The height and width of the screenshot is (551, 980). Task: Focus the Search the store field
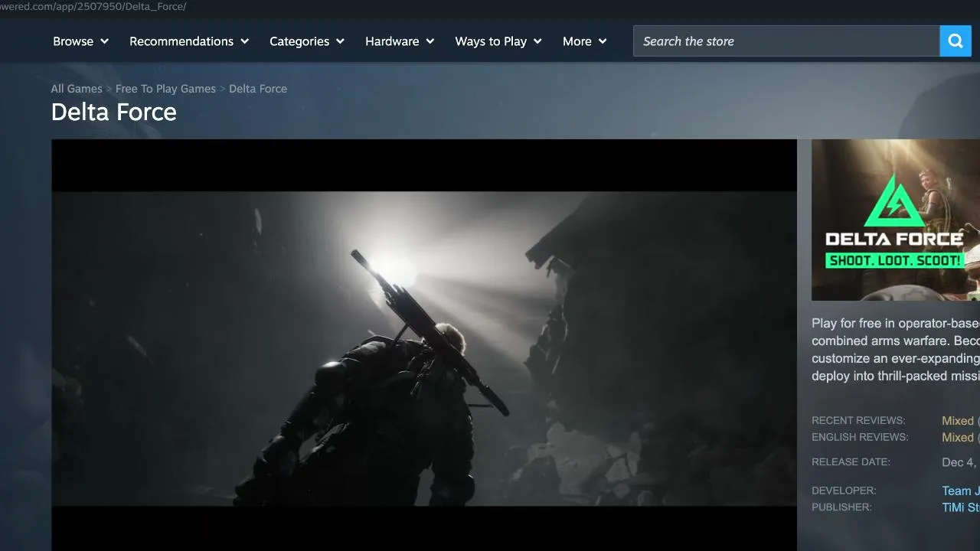tap(786, 41)
